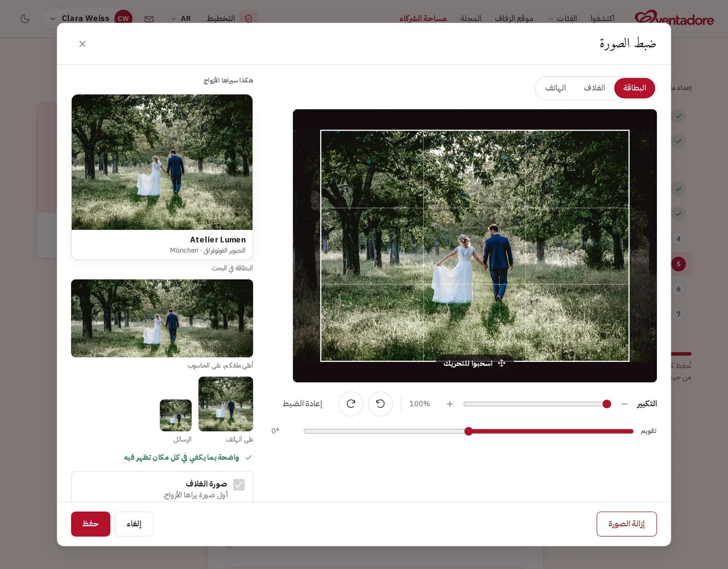Click the الرسائل small preview thumbnail
This screenshot has height=569, width=728.
click(x=176, y=415)
